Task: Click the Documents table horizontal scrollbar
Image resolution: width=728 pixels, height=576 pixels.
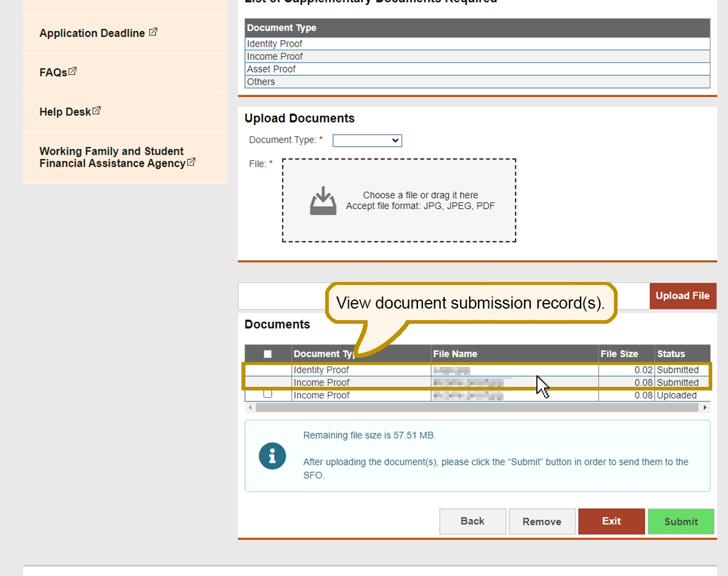Action: click(x=477, y=408)
